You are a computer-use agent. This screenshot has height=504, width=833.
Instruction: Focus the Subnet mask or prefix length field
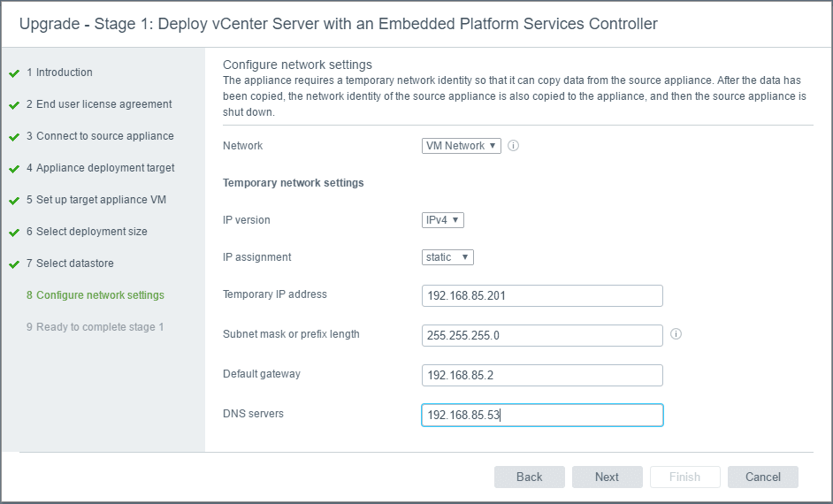(x=542, y=335)
